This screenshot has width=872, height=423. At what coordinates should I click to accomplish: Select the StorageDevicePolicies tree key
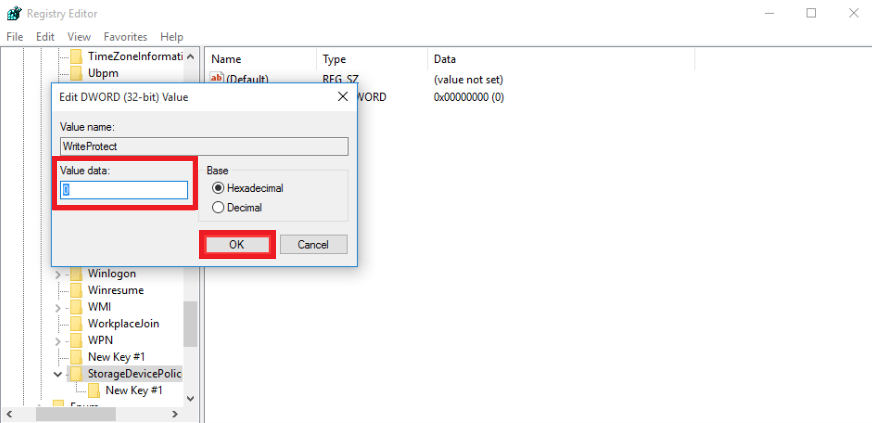(135, 374)
